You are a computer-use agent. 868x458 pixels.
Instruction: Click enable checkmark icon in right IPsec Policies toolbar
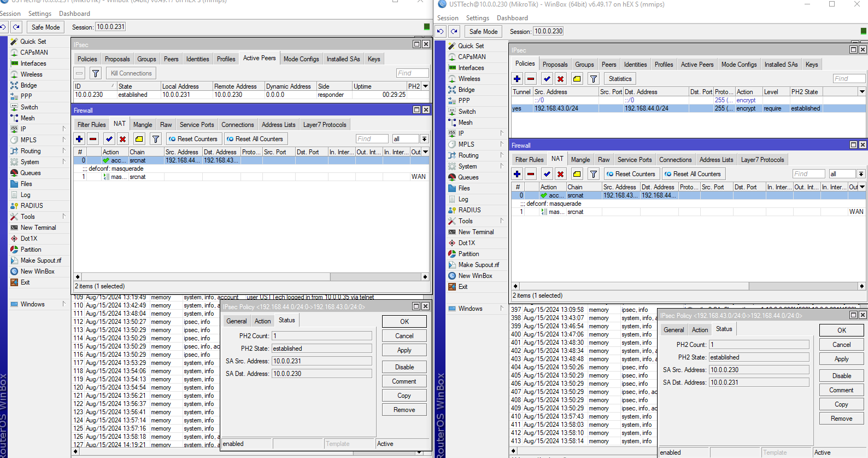547,79
